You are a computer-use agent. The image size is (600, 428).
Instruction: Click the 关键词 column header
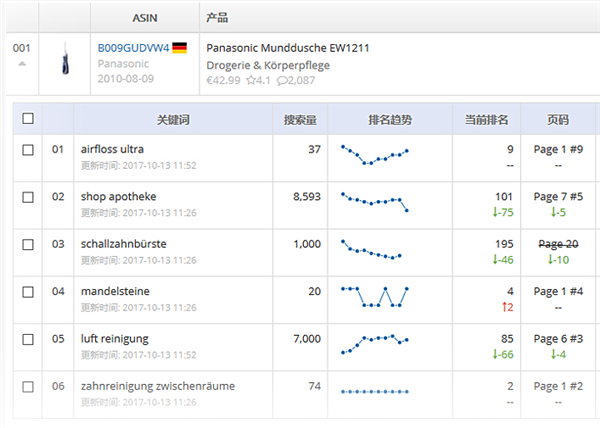pos(173,119)
